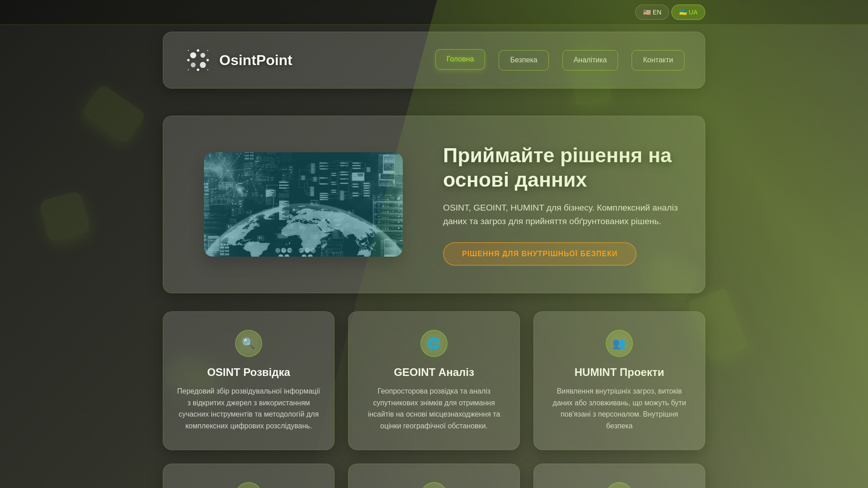868x488 pixels.
Task: Switch language to UA
Action: tap(688, 12)
